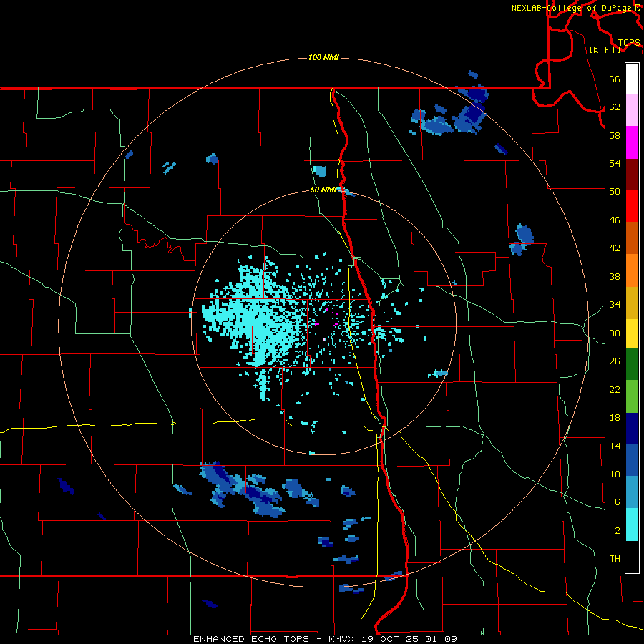Select the burnt orange legend swatch
The height and width of the screenshot is (644, 644).
tap(632, 238)
